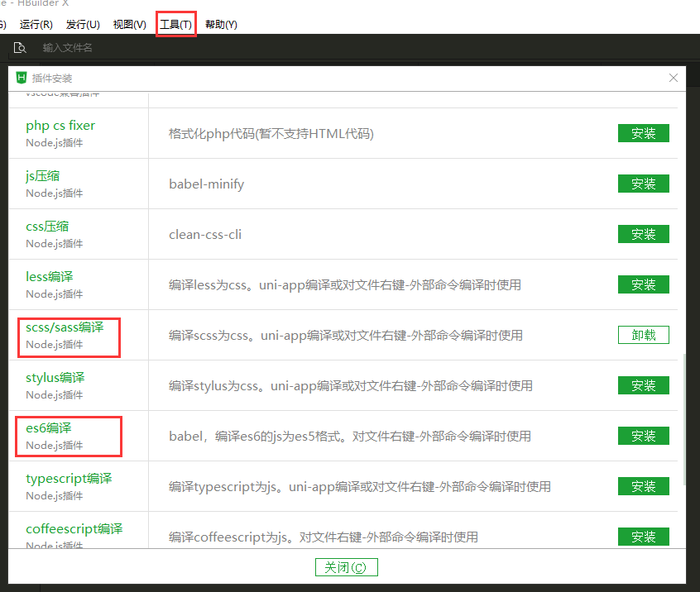Select the coffeescript编译 plugin name
This screenshot has width=700, height=592.
[74, 528]
